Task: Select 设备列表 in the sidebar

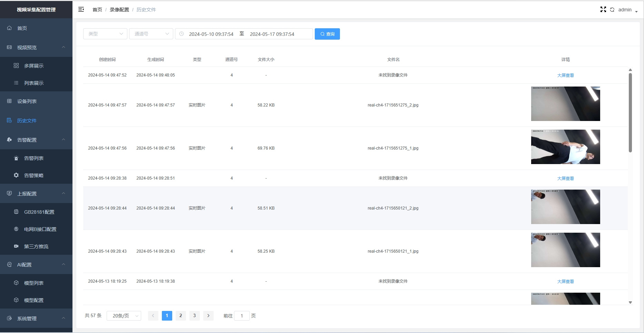Action: [x=27, y=101]
